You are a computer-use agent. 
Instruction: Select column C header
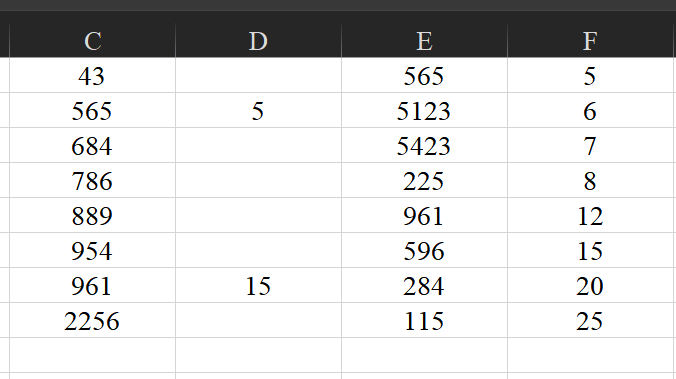coord(92,41)
